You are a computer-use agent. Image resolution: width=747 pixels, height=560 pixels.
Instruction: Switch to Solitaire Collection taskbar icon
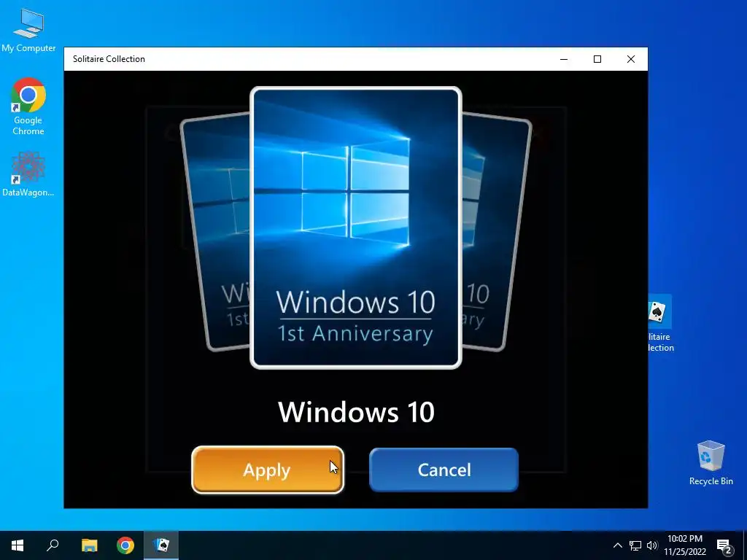161,545
